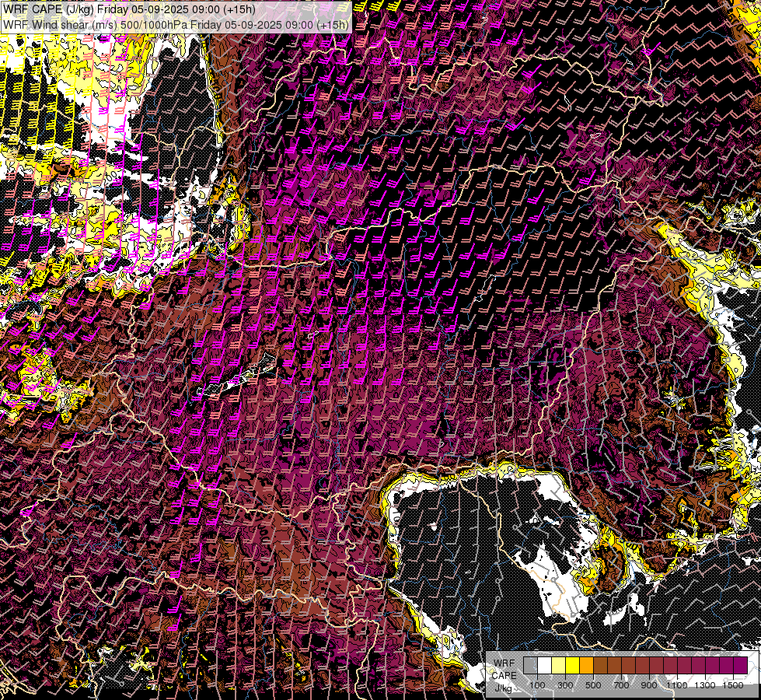The image size is (761, 700).
Task: Click the legend swatch starting at the 900 tick
Action: pos(656,665)
